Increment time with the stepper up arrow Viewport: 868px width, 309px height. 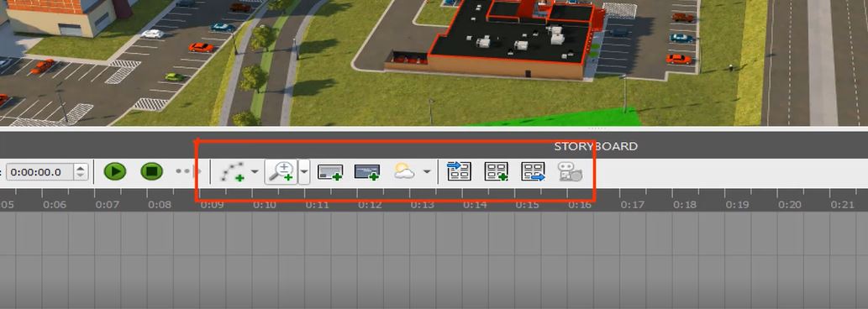click(81, 168)
